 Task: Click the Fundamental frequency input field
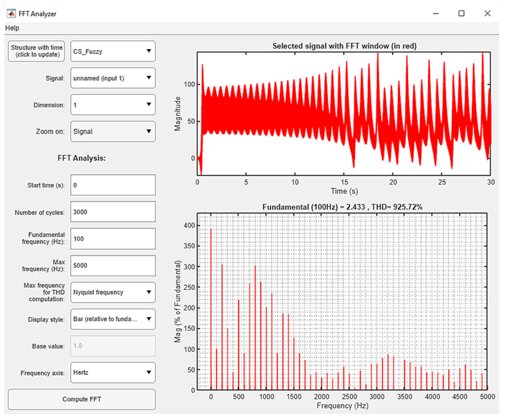[x=113, y=239]
